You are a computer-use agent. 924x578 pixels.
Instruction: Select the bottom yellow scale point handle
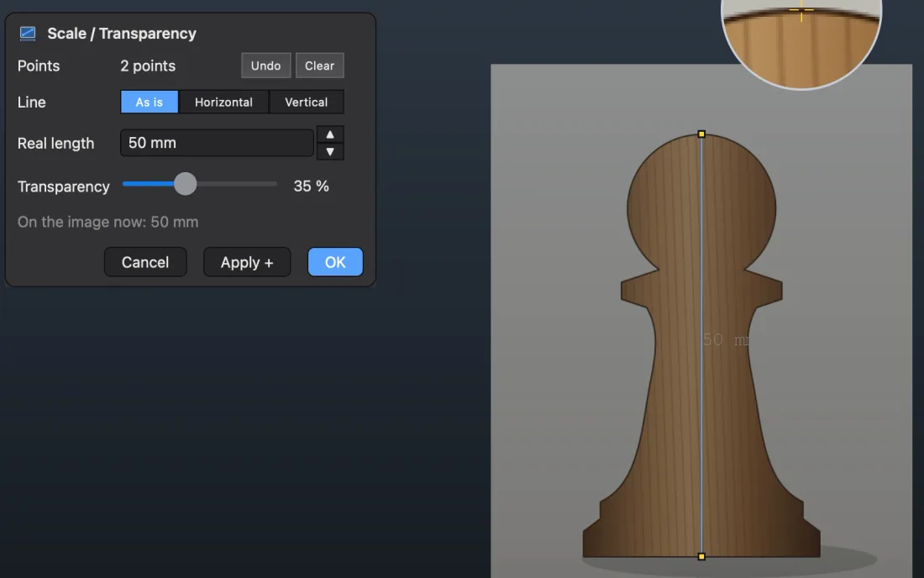[701, 556]
